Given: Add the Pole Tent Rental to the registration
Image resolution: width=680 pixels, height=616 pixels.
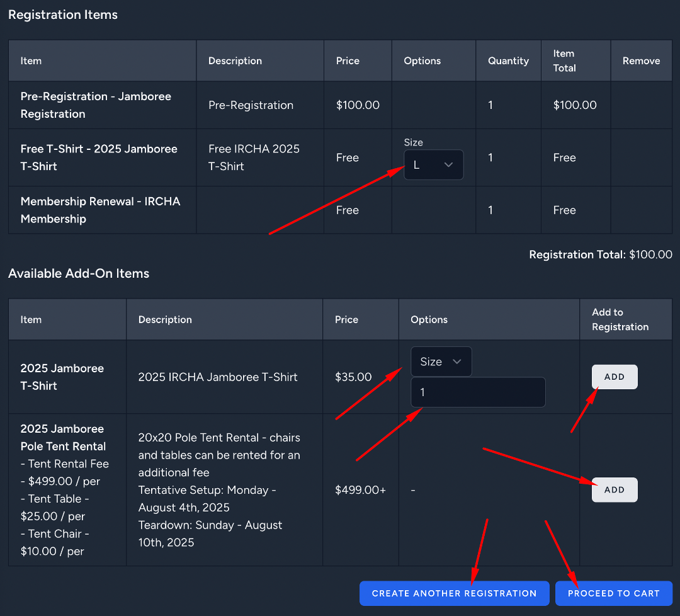Looking at the screenshot, I should pos(615,490).
